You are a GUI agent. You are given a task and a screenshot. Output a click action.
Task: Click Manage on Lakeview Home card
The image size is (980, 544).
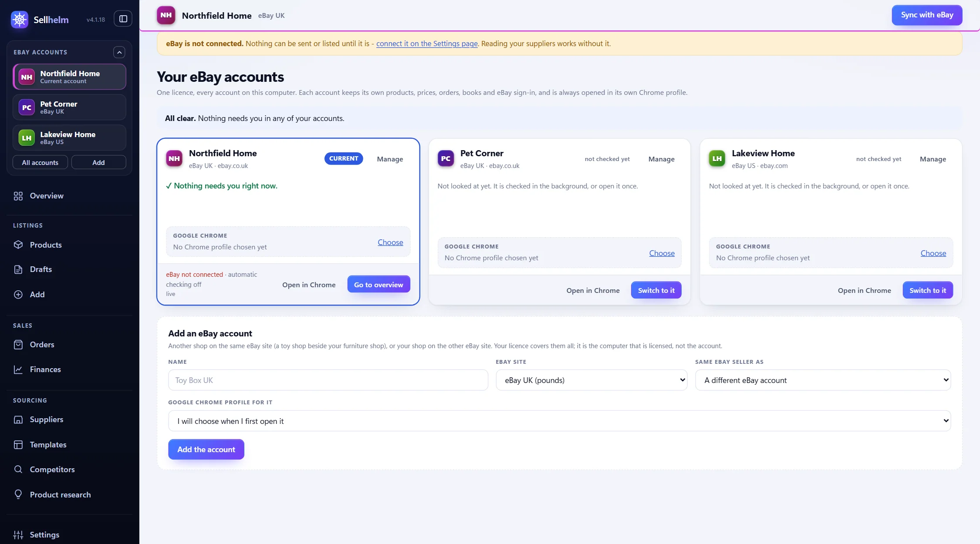(933, 159)
